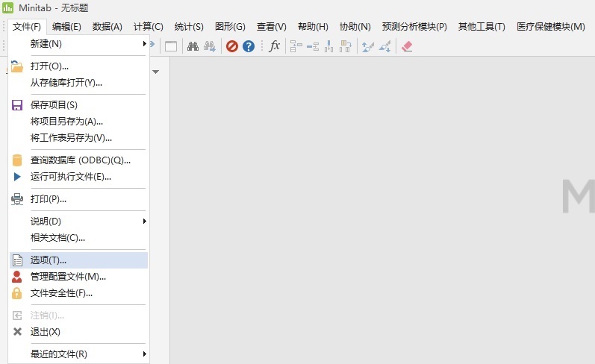Select 退出(X) to quit Minitab
595x364 pixels.
coord(78,332)
